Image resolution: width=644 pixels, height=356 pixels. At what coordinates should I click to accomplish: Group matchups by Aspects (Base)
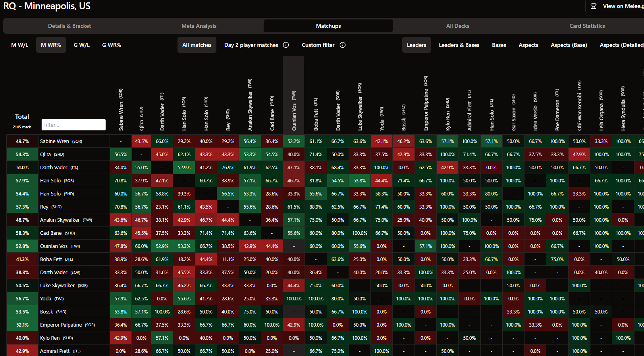(x=569, y=45)
